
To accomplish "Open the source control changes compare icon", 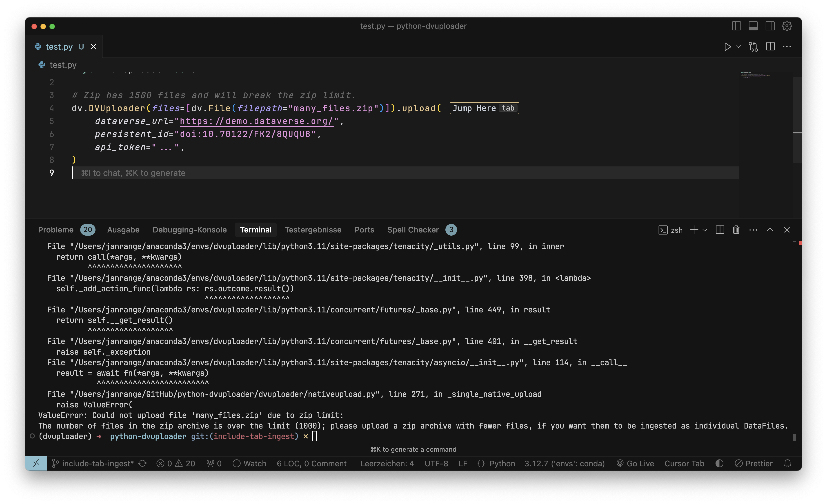I will point(753,47).
